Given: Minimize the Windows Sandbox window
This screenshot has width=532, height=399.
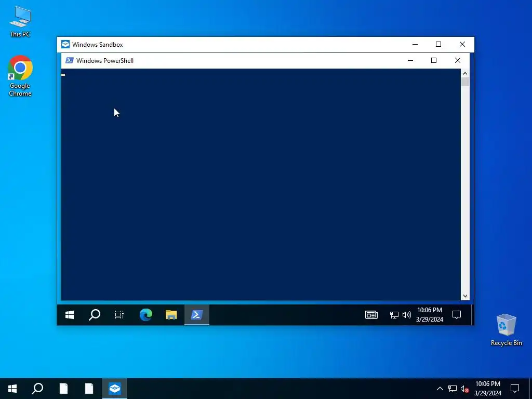Looking at the screenshot, I should (415, 45).
